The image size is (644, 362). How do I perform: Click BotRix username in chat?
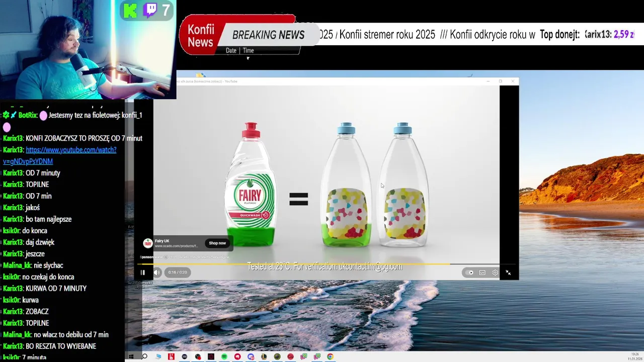[27, 115]
